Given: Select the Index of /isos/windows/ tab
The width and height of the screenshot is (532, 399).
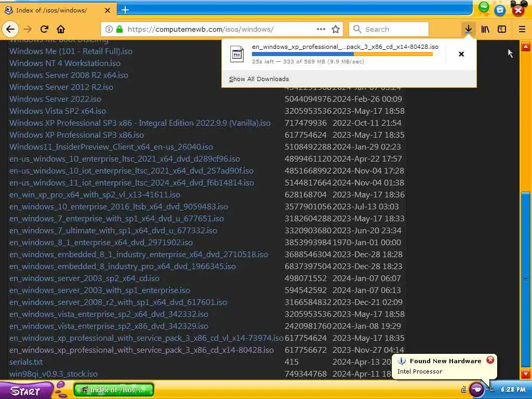Looking at the screenshot, I should [x=57, y=10].
